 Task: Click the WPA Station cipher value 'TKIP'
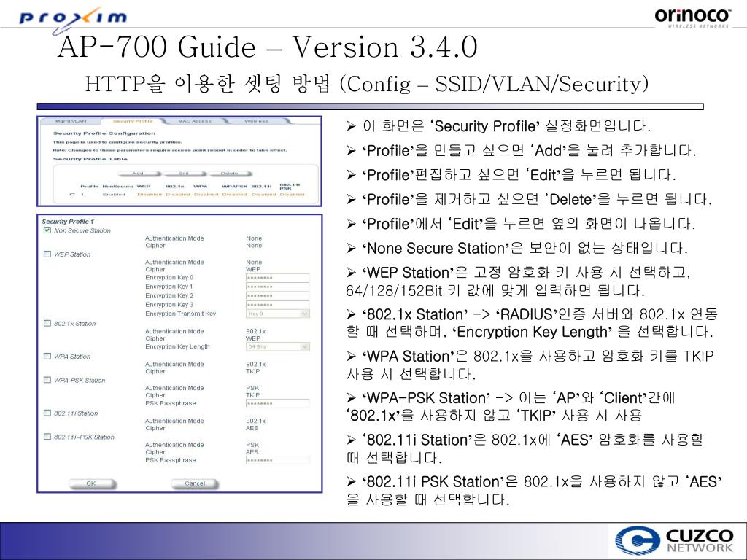click(x=253, y=371)
